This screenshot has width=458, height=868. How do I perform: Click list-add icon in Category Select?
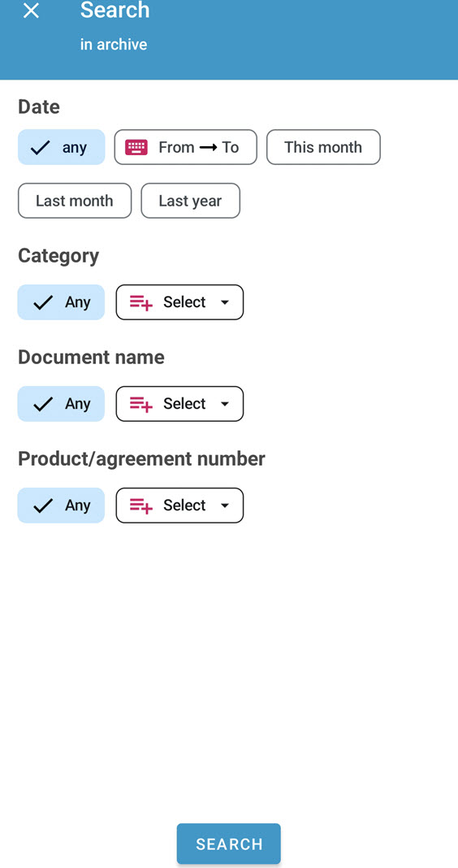[141, 302]
